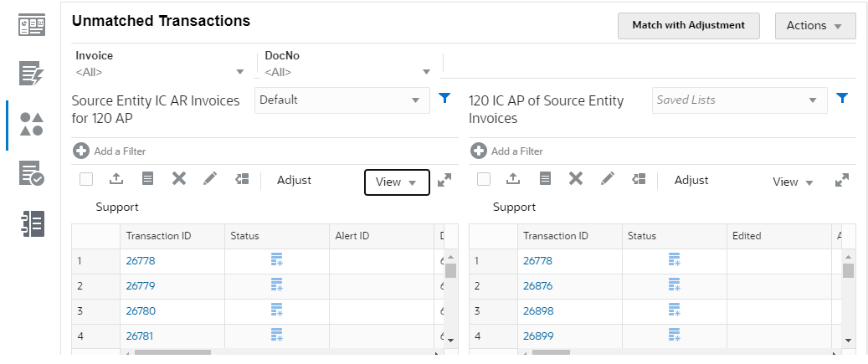Click the right panel filter funnel icon

(842, 99)
